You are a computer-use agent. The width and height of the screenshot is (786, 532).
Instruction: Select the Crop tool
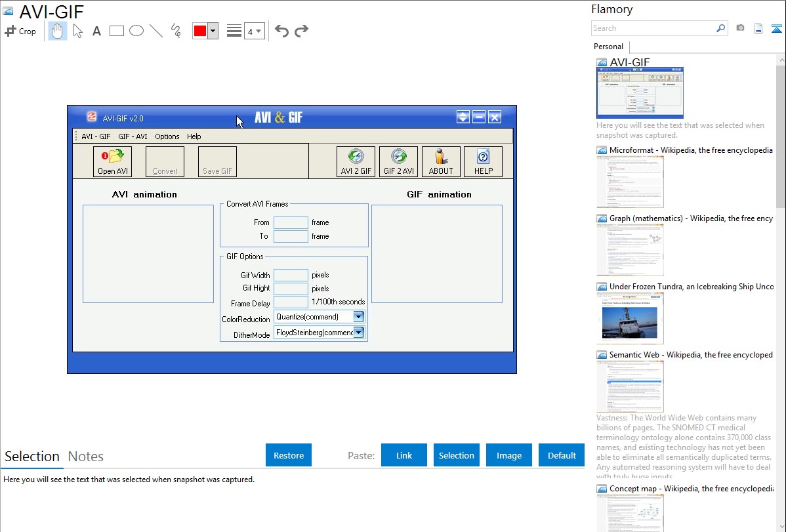click(20, 31)
